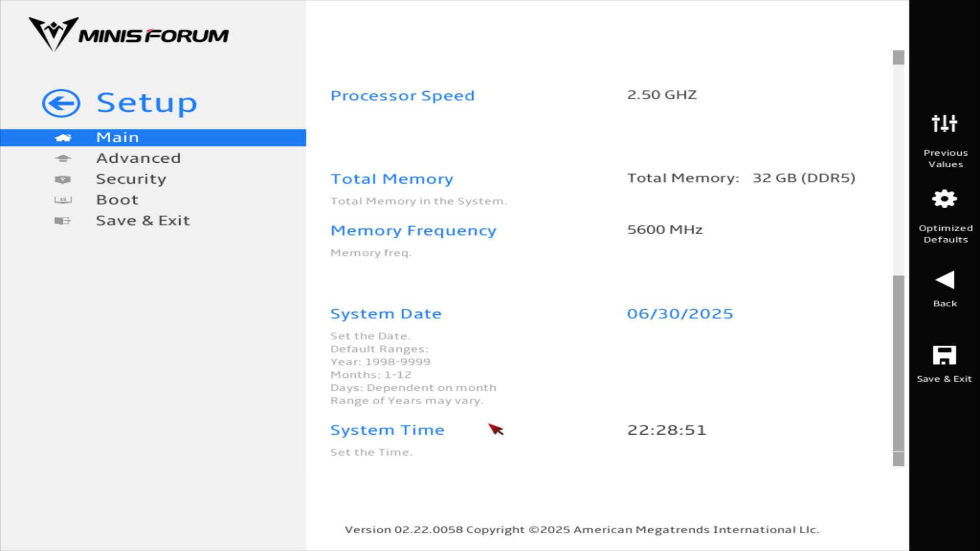
Task: Click the Save & Exit sidebar icon
Action: [x=63, y=221]
